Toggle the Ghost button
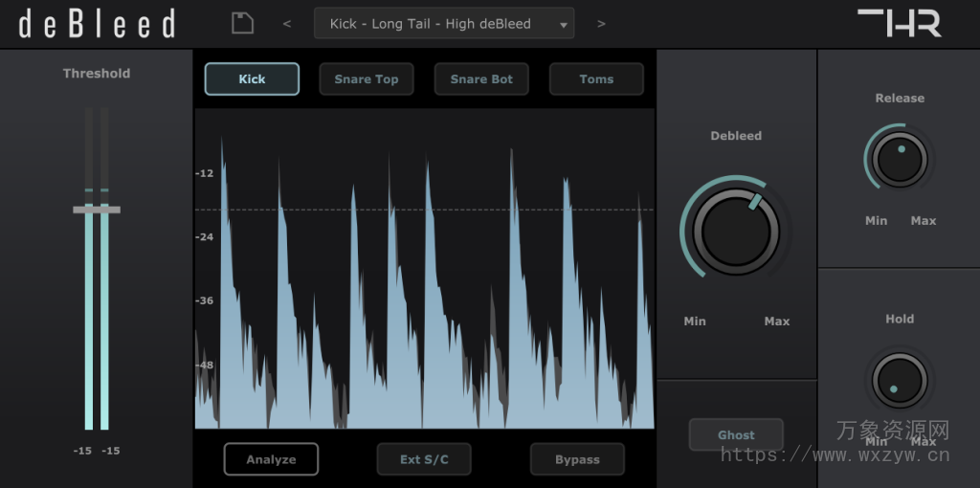This screenshot has width=980, height=488. [736, 434]
